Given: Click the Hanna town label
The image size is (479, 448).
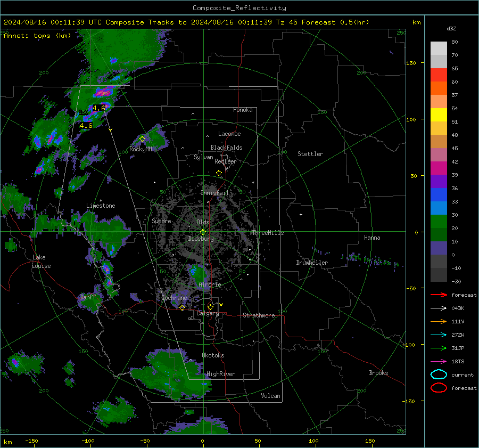Looking at the screenshot, I should [x=372, y=238].
